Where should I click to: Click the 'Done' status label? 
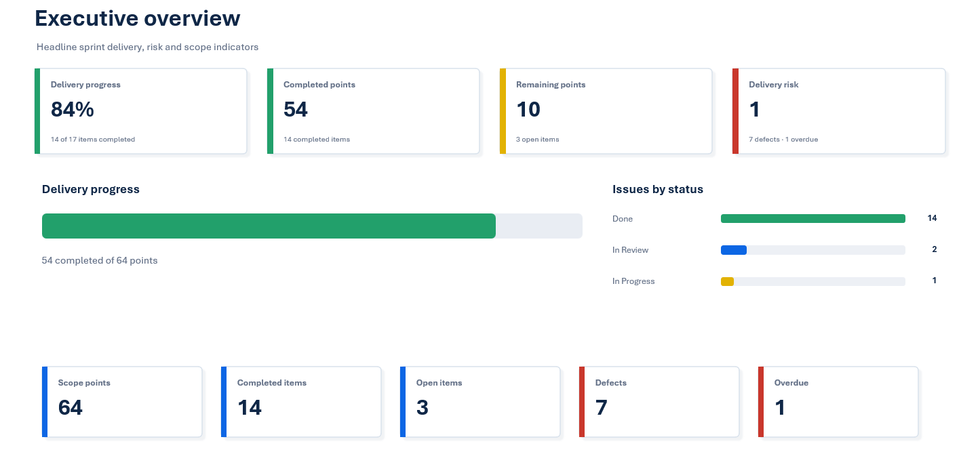coord(623,219)
